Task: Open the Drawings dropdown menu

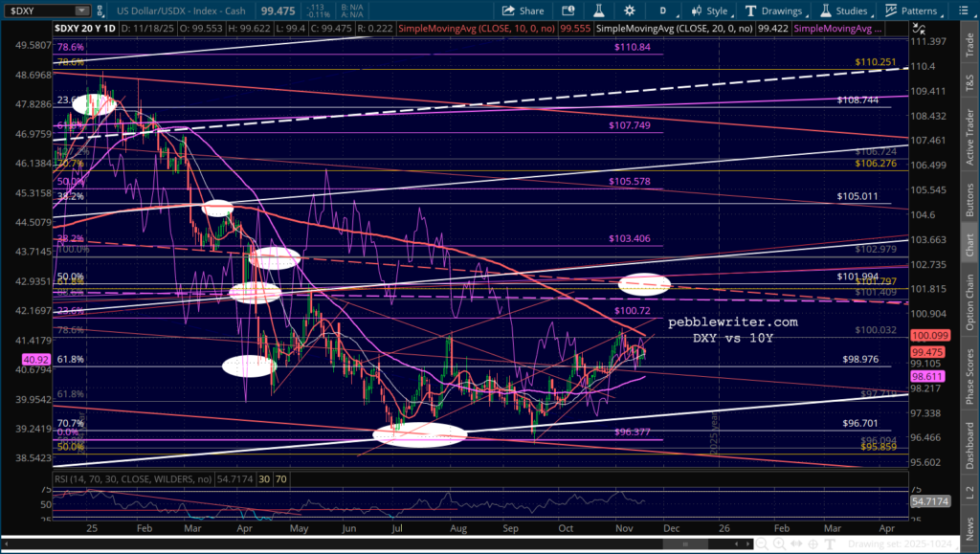Action: tap(775, 11)
